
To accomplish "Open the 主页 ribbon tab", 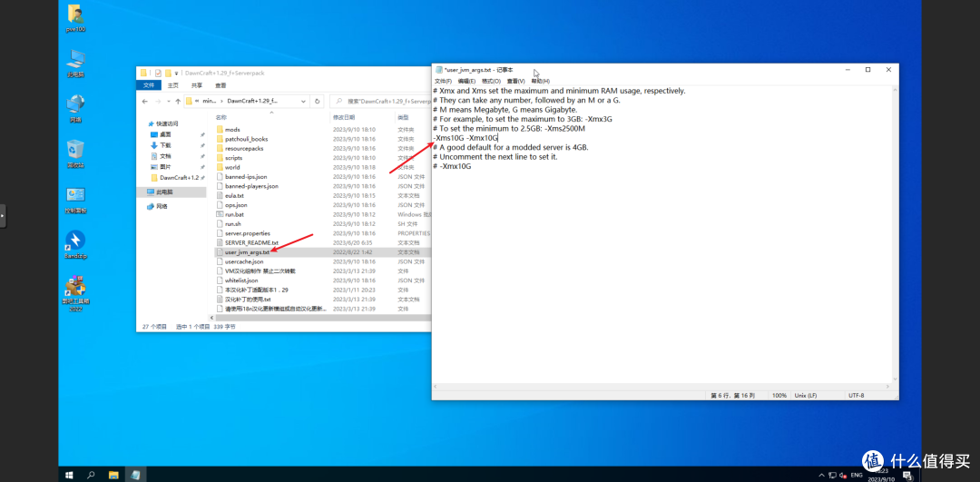I will pos(172,85).
